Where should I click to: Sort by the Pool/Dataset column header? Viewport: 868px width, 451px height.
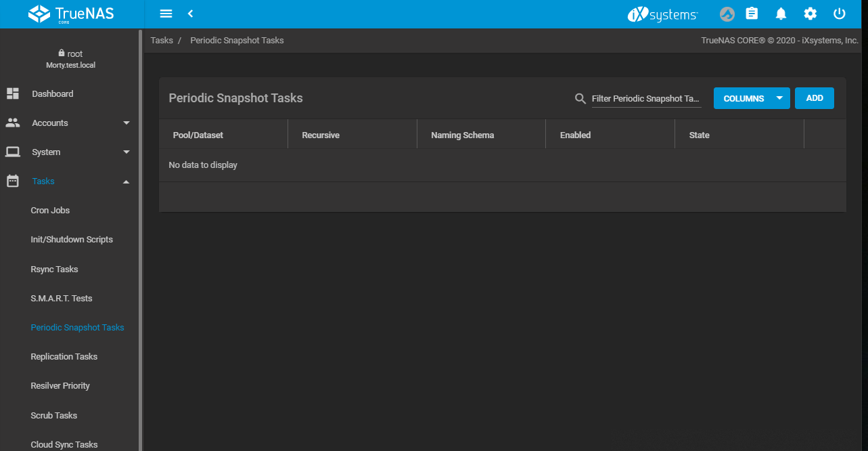(198, 135)
